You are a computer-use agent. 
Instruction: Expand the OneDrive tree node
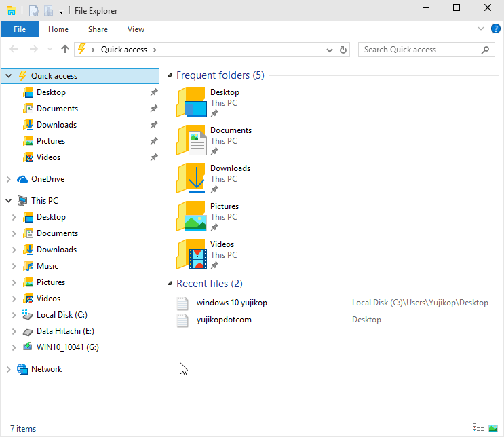[x=9, y=179]
